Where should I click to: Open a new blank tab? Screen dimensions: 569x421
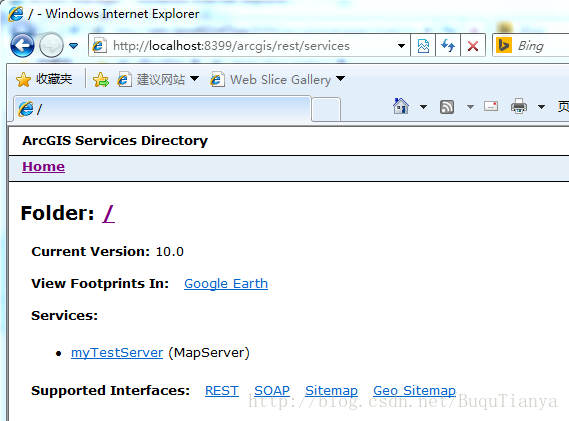[326, 109]
